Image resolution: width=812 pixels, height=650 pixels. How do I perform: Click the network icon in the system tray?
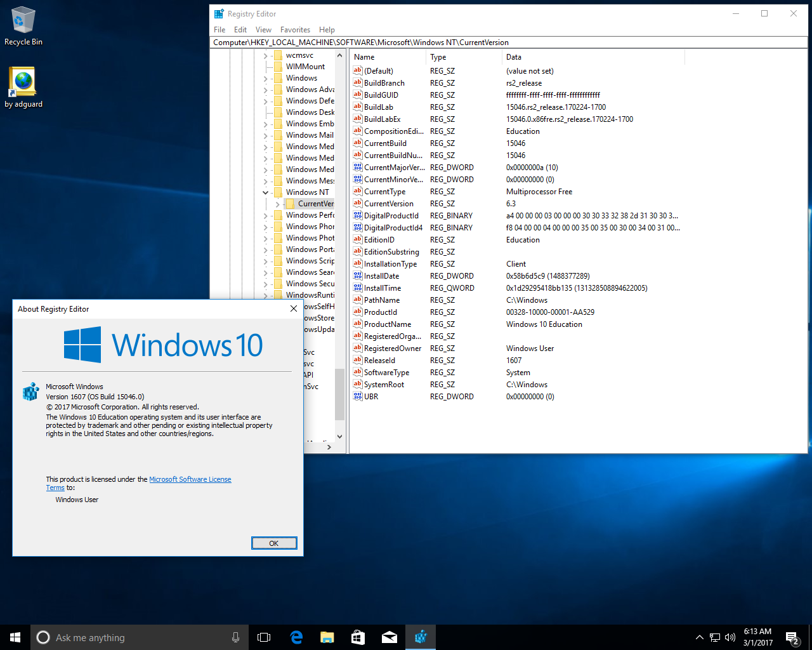pyautogui.click(x=715, y=637)
